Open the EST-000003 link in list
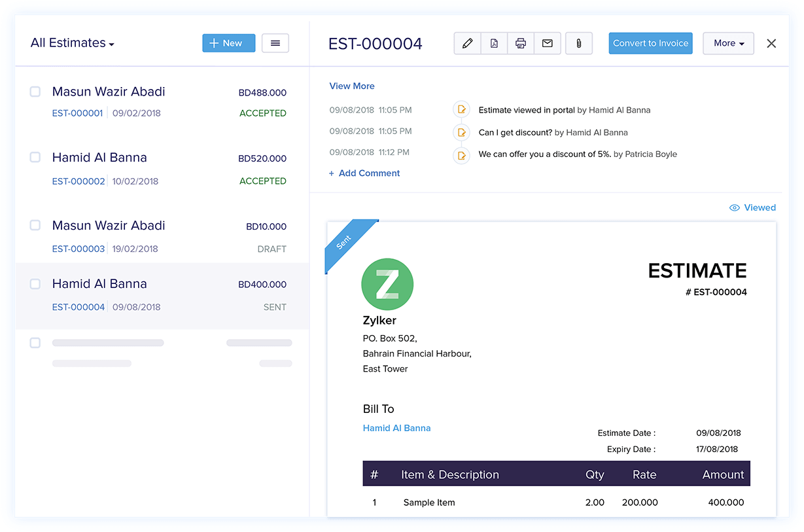This screenshot has height=532, width=804. click(79, 249)
